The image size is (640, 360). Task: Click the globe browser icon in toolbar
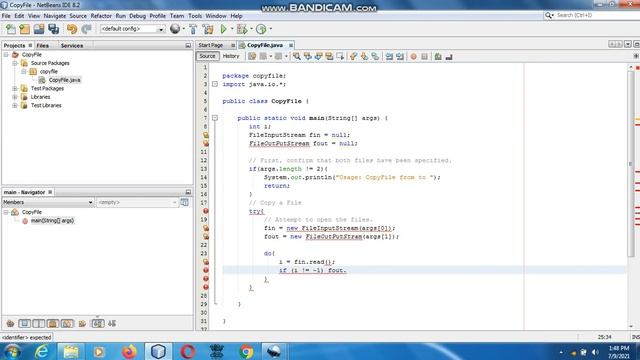pyautogui.click(x=175, y=29)
